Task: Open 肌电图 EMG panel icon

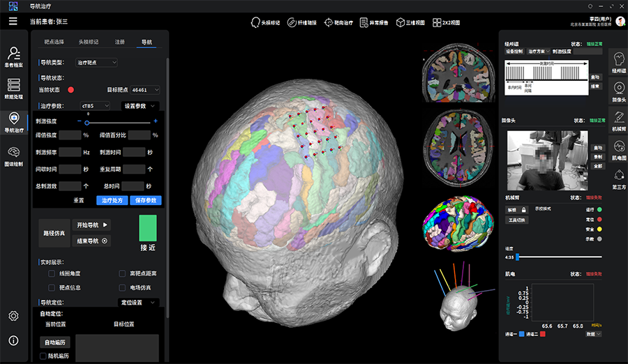Action: (619, 150)
